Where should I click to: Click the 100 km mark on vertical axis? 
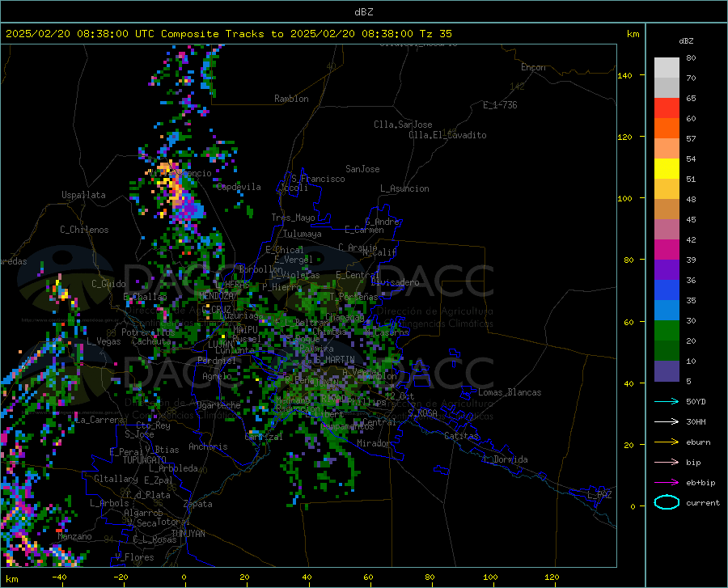coord(624,198)
